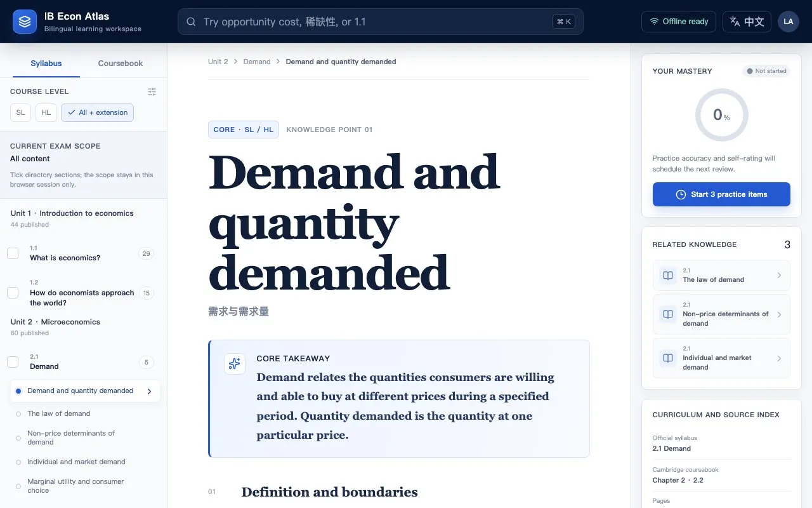This screenshot has width=812, height=508.
Task: Click the 5 count badge for 2.1 Demand
Action: pos(146,363)
